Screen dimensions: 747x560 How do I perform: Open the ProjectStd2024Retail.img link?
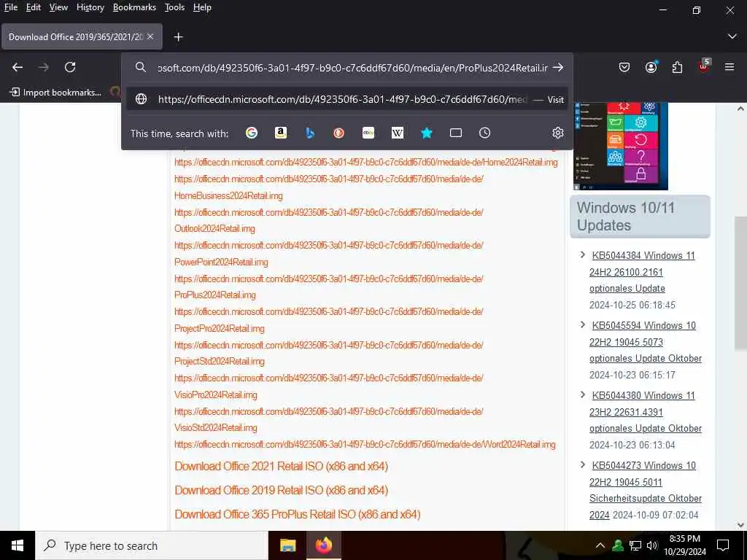point(329,353)
